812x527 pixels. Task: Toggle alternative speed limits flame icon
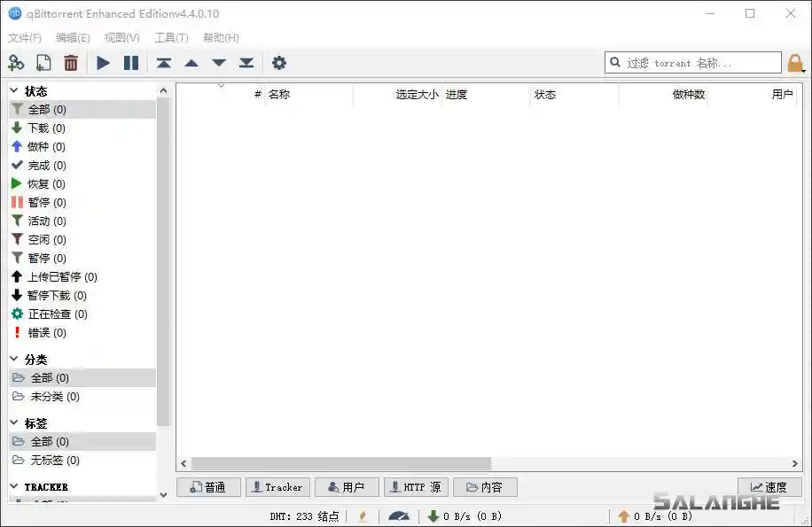[x=361, y=516]
